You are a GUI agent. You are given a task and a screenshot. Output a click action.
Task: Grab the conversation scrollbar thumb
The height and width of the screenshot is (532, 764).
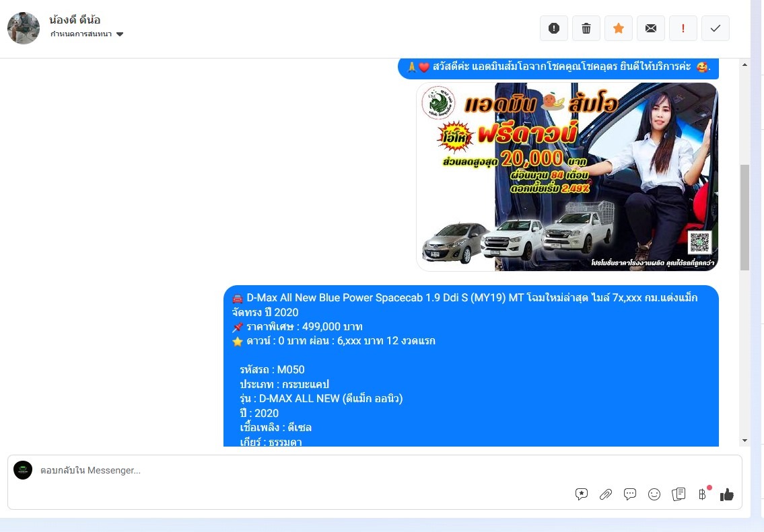[x=744, y=217]
